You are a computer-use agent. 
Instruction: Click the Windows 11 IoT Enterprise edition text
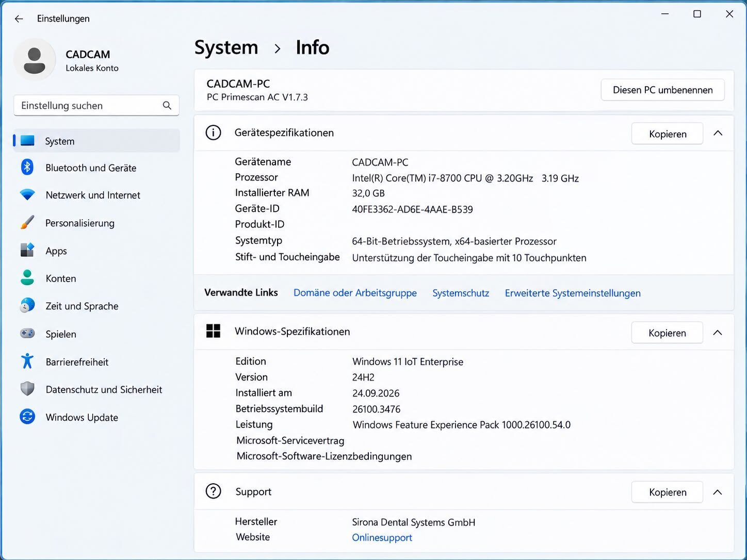408,361
